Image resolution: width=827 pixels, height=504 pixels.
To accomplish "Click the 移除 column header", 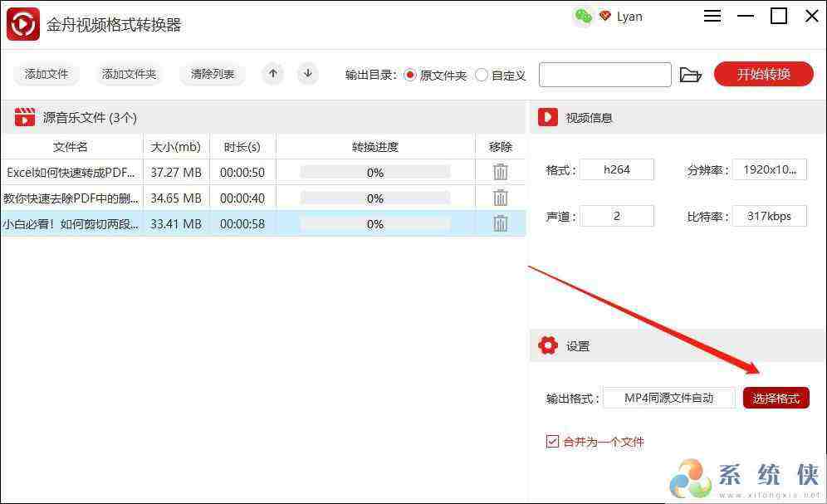I will (501, 147).
